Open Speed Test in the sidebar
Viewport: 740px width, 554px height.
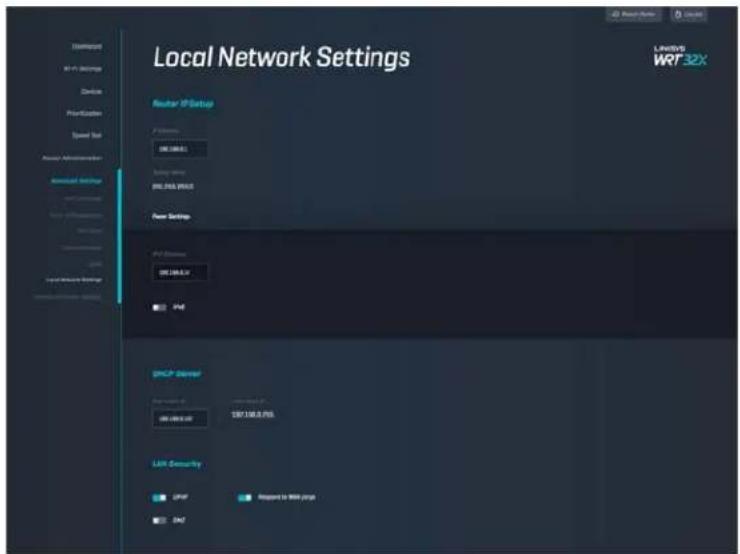[x=87, y=135]
